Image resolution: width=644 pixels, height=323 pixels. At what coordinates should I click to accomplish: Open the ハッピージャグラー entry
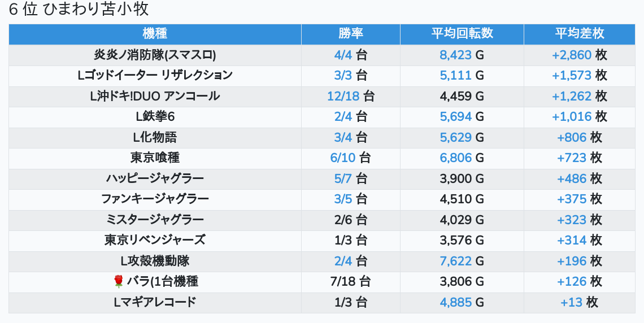pyautogui.click(x=155, y=178)
